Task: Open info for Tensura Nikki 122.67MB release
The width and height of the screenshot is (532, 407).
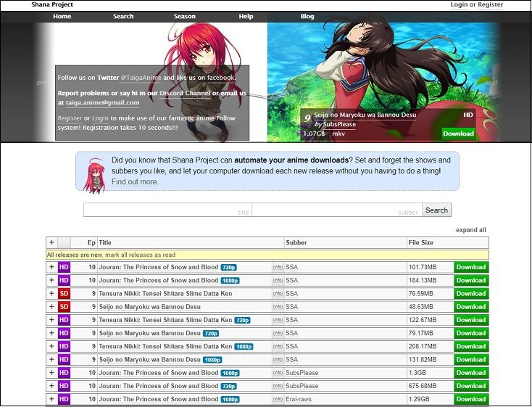Action: [278, 320]
